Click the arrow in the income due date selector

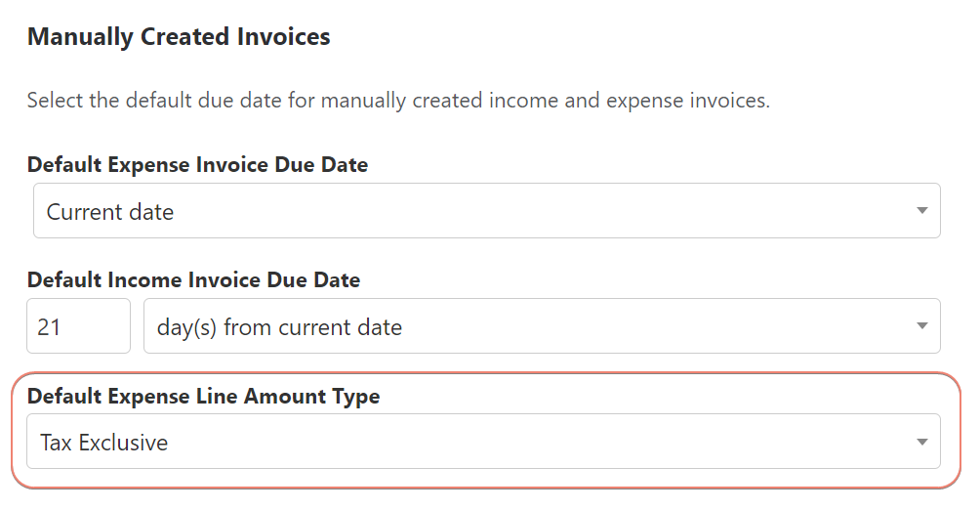pyautogui.click(x=921, y=326)
